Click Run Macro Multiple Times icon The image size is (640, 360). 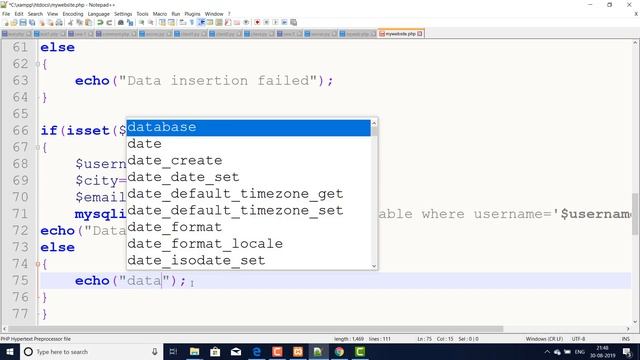[284, 22]
